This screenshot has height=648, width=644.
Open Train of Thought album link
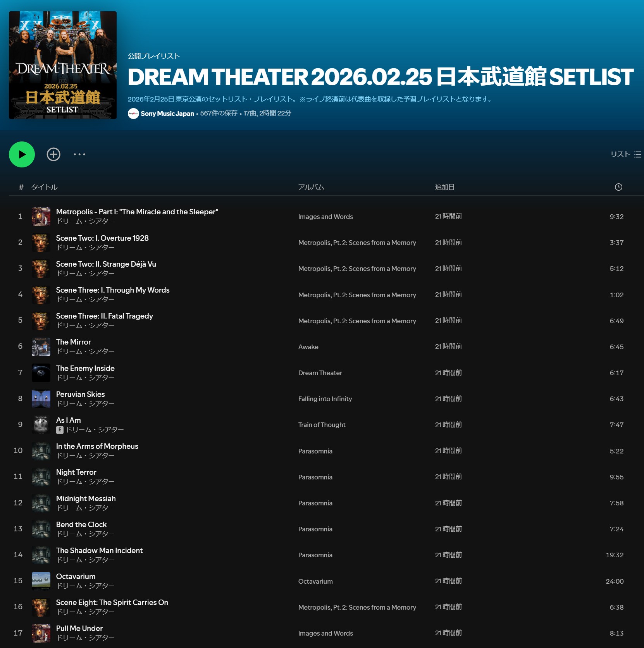click(x=322, y=425)
